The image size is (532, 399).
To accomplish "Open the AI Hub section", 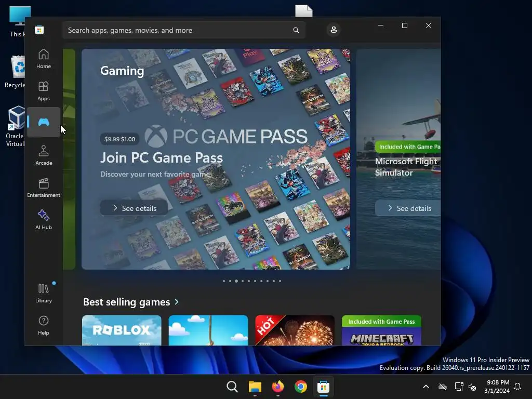I will pos(44,220).
